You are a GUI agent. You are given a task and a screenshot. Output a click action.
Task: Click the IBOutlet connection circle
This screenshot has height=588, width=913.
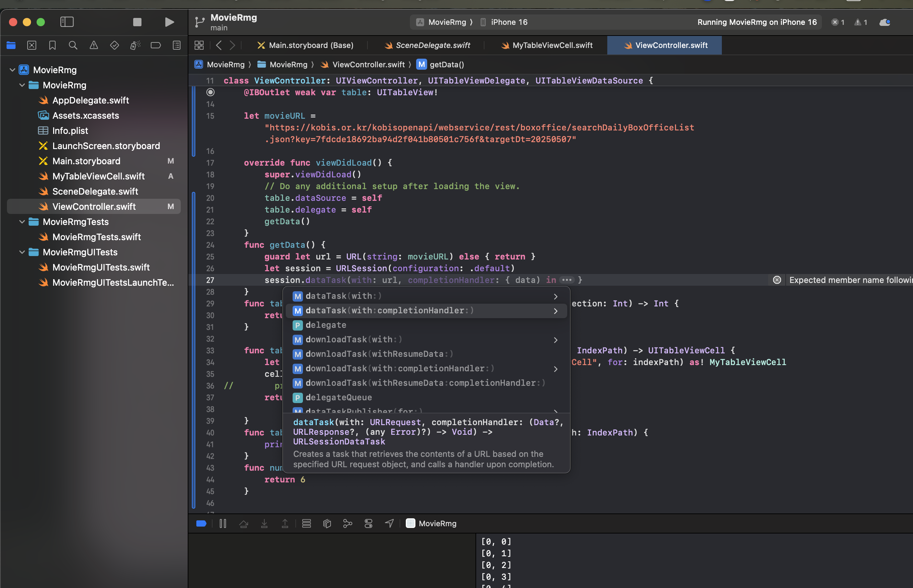pos(210,92)
